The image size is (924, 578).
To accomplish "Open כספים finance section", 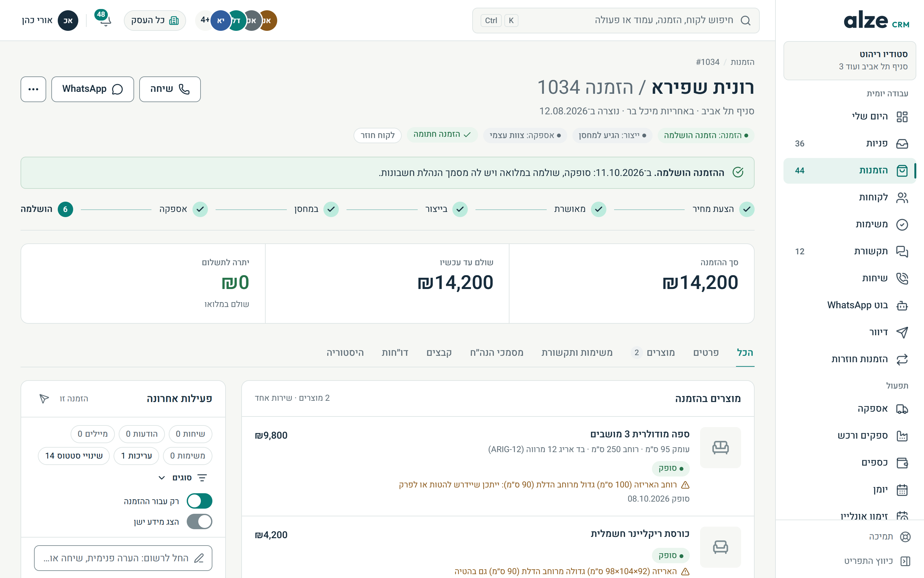I will pos(850,462).
